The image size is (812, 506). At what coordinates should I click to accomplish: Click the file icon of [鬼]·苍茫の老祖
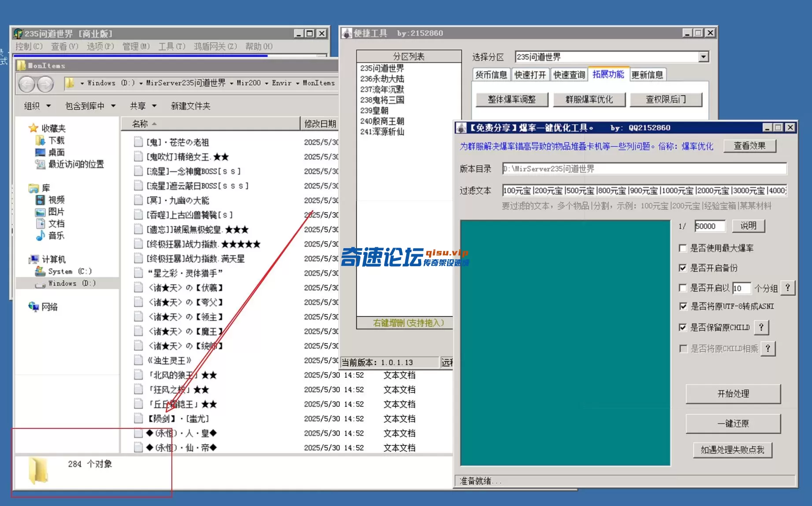pos(138,142)
